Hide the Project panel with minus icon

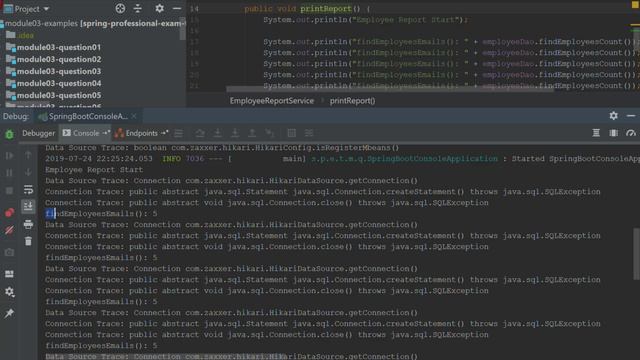177,8
